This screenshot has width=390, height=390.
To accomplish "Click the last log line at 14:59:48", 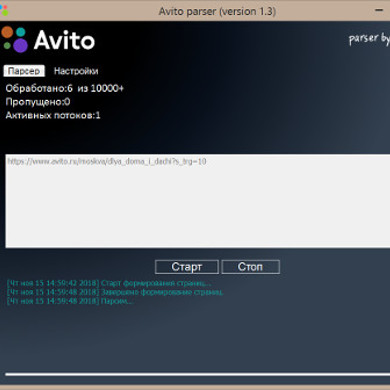I will pos(70,301).
